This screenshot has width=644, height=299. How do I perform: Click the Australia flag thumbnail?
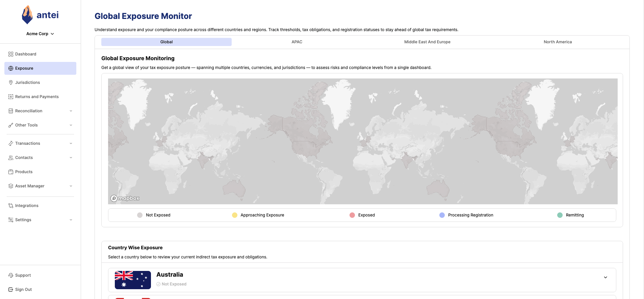133,280
